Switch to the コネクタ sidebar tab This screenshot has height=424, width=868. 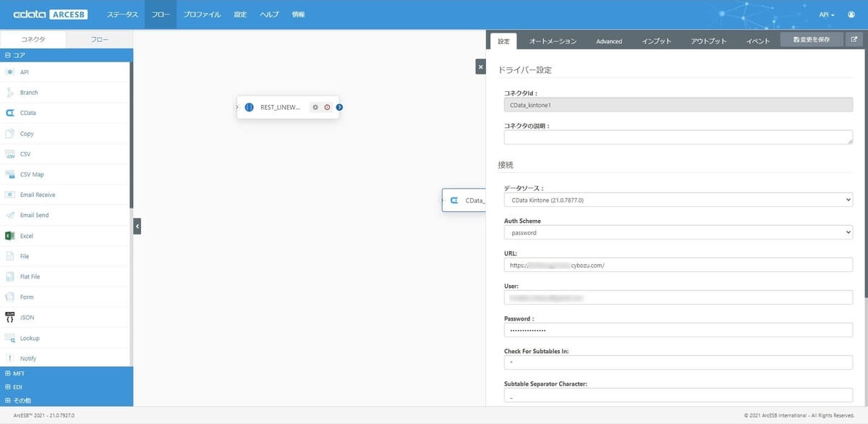33,39
